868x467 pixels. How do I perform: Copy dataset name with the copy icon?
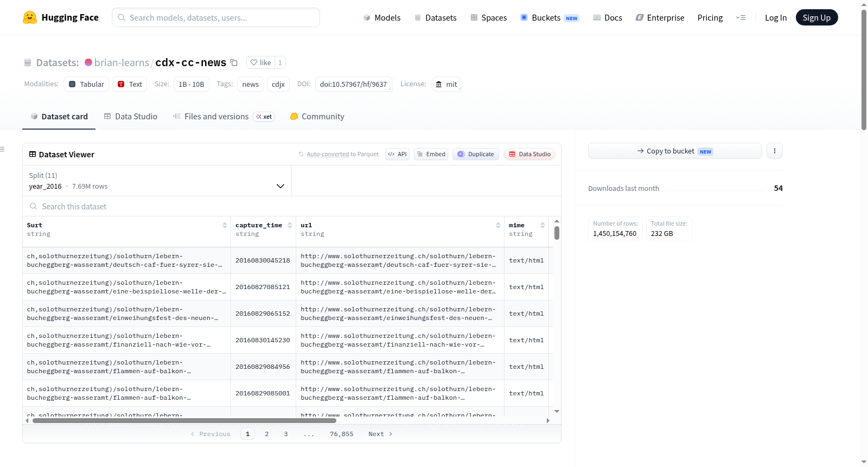point(234,62)
